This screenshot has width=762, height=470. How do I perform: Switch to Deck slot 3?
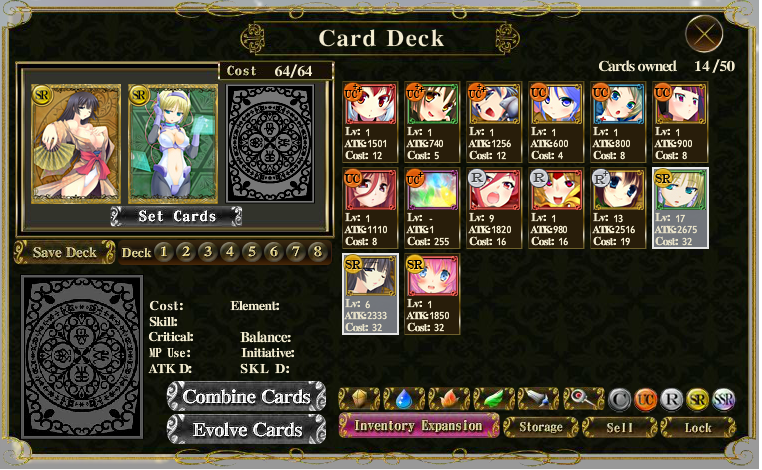(x=208, y=252)
